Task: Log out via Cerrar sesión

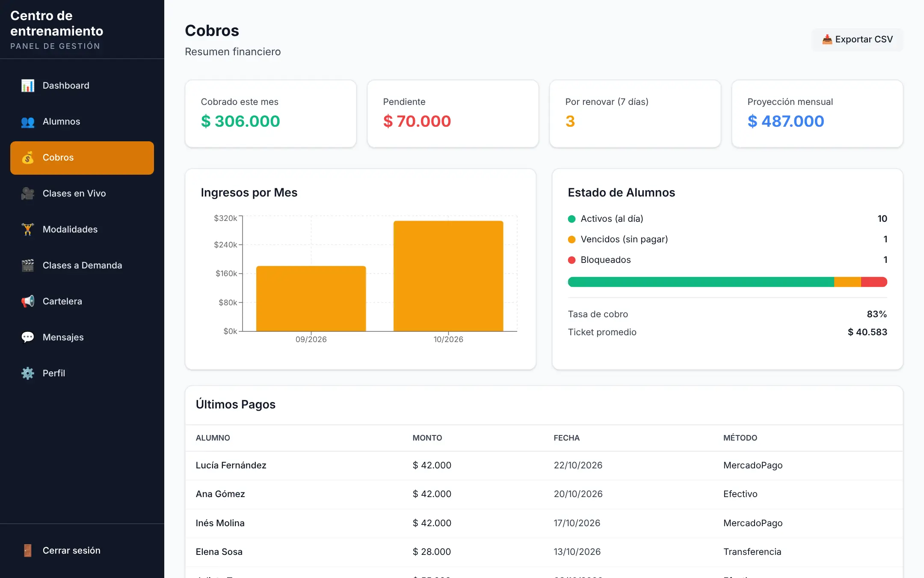Action: coord(82,551)
